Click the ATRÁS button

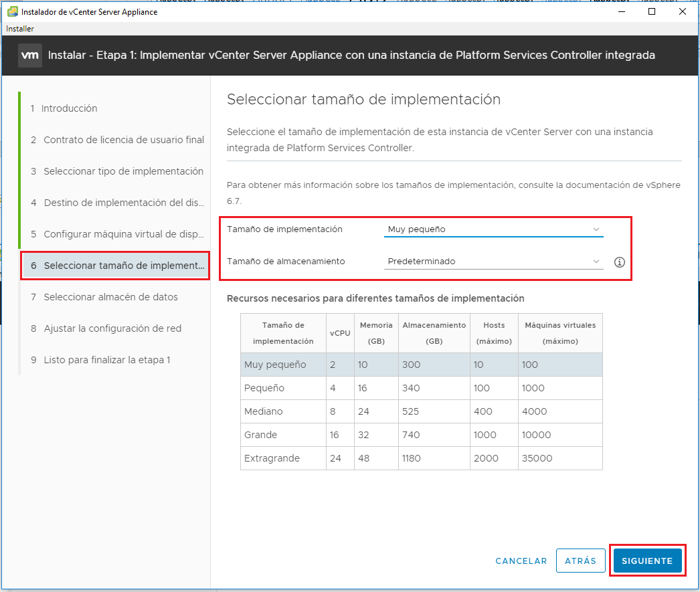click(580, 561)
